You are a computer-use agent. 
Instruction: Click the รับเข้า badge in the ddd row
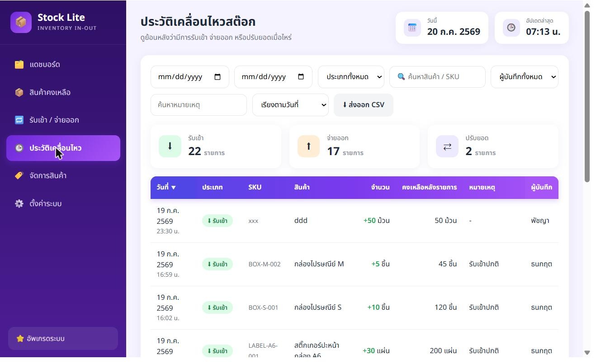click(x=218, y=221)
